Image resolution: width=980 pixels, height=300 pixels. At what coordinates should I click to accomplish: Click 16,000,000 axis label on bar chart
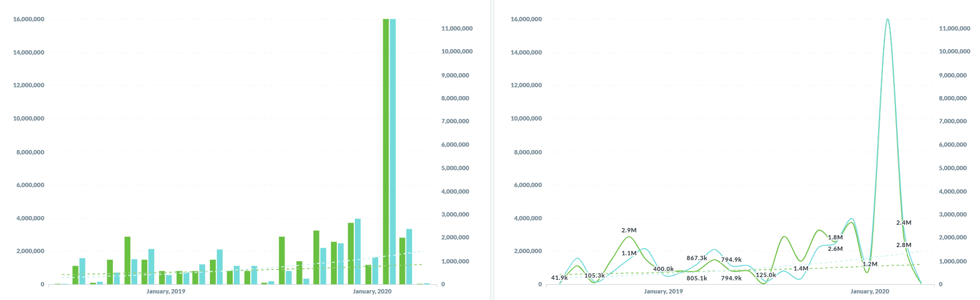(x=28, y=19)
